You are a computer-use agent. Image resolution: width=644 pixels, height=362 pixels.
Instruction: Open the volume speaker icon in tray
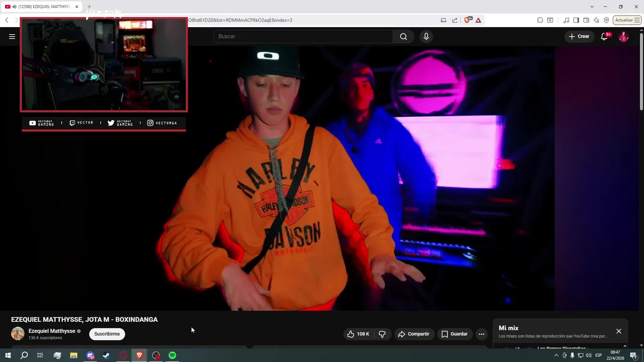(589, 355)
